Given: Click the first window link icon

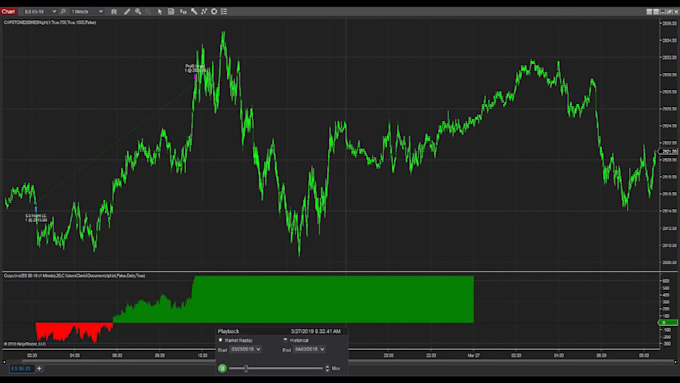Looking at the screenshot, I should pos(649,12).
